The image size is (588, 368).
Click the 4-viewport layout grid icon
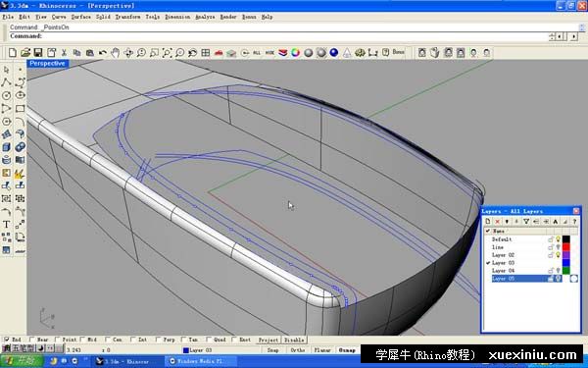pyautogui.click(x=205, y=53)
